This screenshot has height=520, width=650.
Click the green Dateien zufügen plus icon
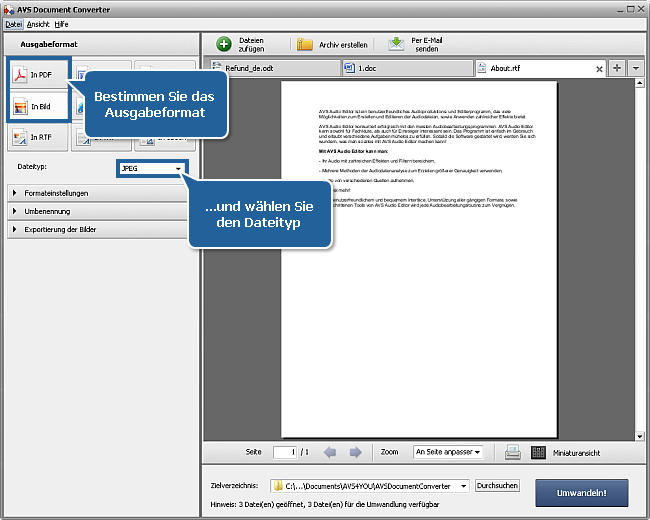[x=224, y=44]
